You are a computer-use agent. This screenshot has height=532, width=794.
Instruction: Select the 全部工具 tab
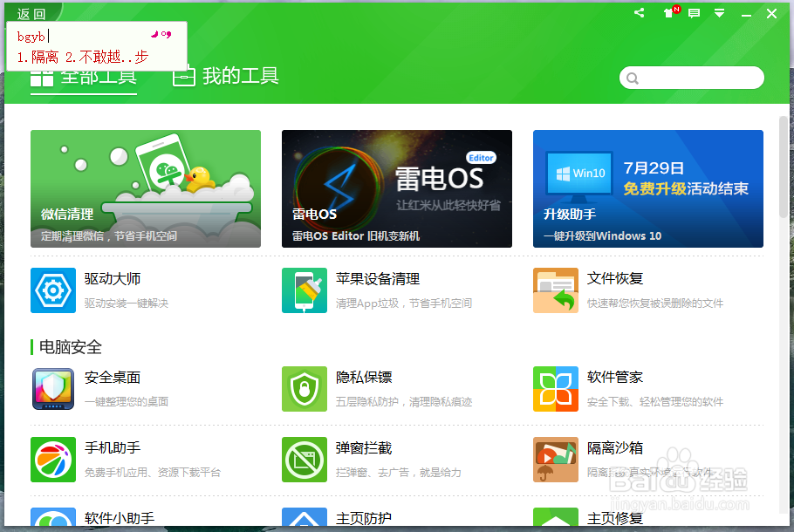(x=83, y=76)
